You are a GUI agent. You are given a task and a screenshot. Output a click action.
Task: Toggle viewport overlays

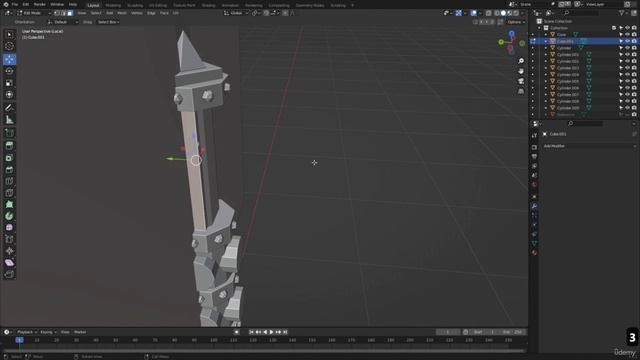(x=473, y=13)
